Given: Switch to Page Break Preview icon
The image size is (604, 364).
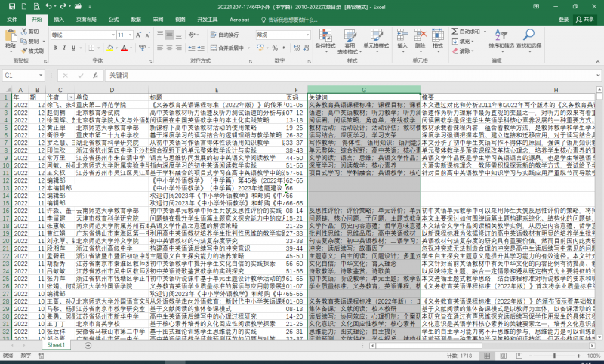Looking at the screenshot, I should (x=519, y=356).
